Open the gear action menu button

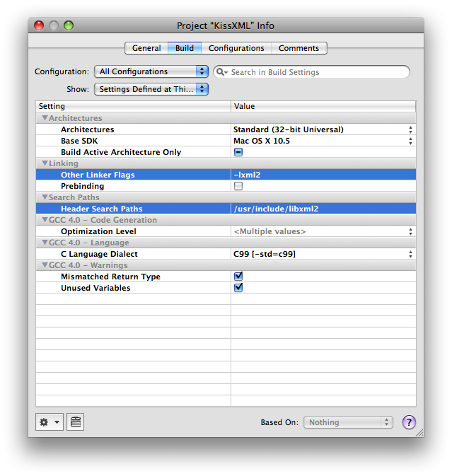[50, 422]
